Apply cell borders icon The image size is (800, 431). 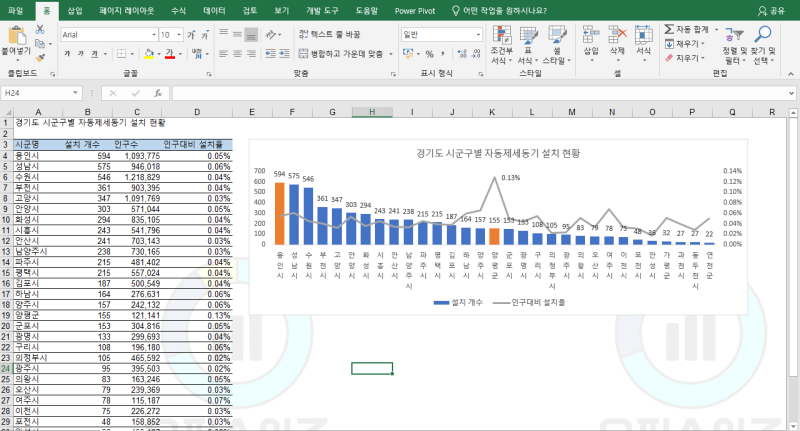point(121,54)
